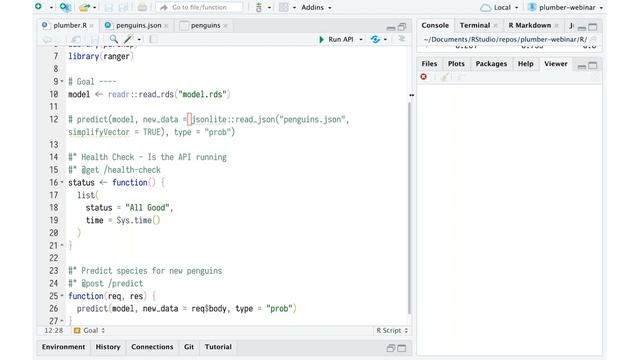Click the red Stop viewer icon

point(424,77)
